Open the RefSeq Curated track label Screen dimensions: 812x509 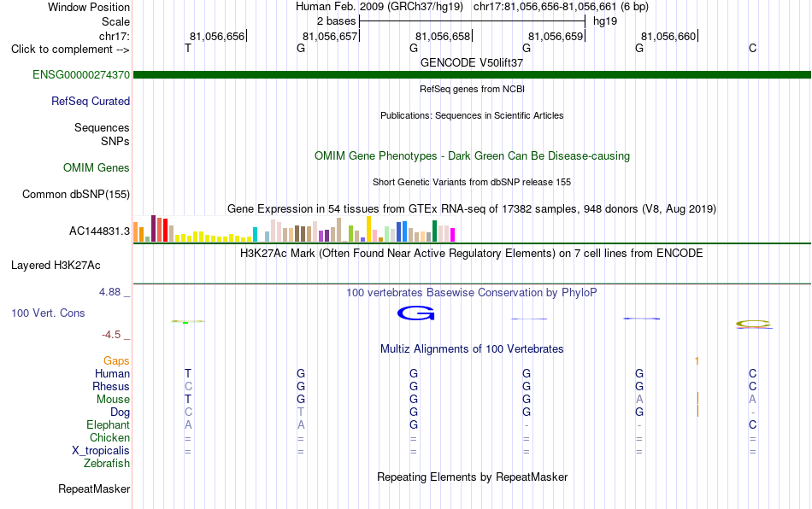[x=90, y=102]
